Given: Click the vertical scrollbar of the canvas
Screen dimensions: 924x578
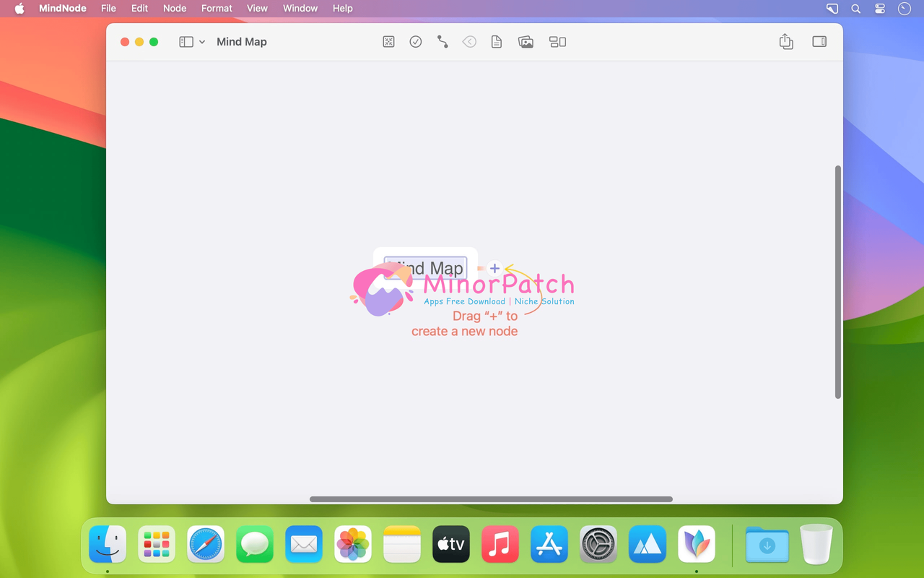Looking at the screenshot, I should [838, 282].
